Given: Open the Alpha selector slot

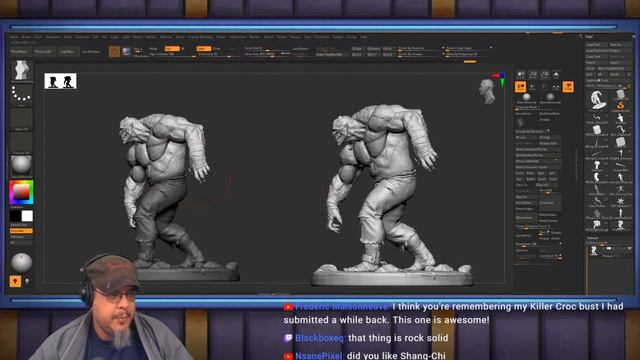Looking at the screenshot, I should point(21,119).
